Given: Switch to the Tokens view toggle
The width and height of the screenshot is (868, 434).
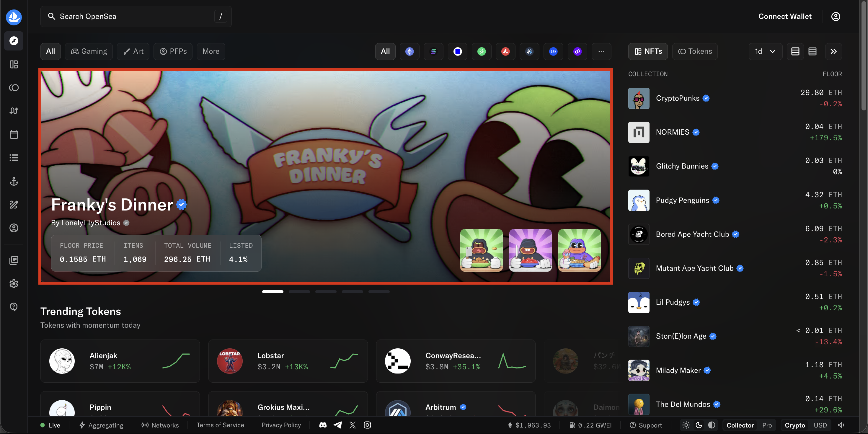Looking at the screenshot, I should click(x=695, y=51).
